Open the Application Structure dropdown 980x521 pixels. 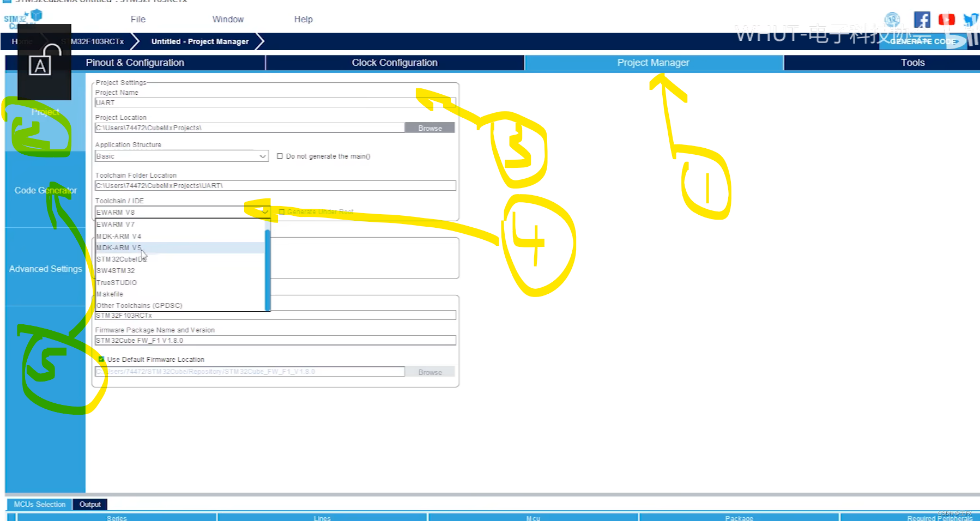click(x=182, y=156)
